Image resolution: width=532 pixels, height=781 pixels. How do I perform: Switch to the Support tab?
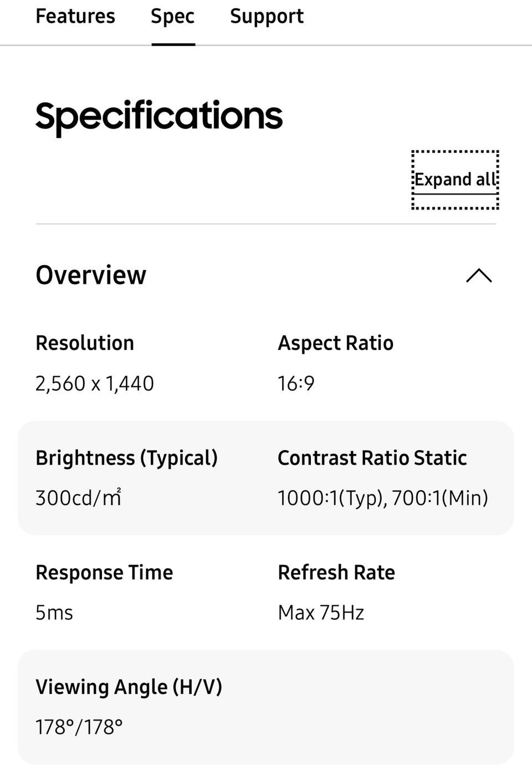(x=267, y=17)
